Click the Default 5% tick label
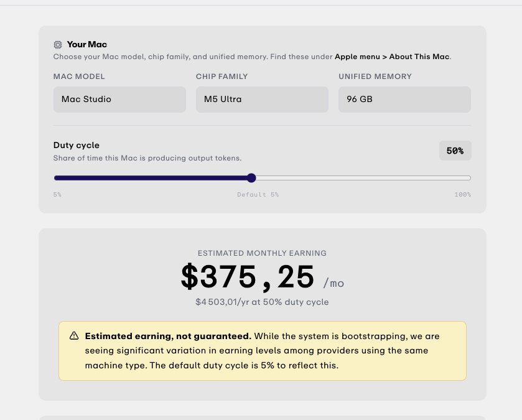Viewport: 522px width, 420px height. [x=258, y=194]
